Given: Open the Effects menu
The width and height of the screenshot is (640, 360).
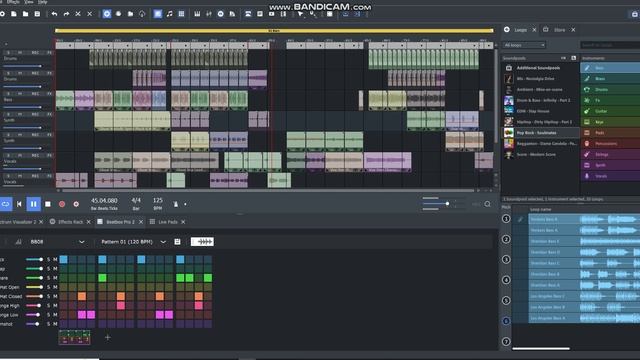Looking at the screenshot, I should (13, 2).
